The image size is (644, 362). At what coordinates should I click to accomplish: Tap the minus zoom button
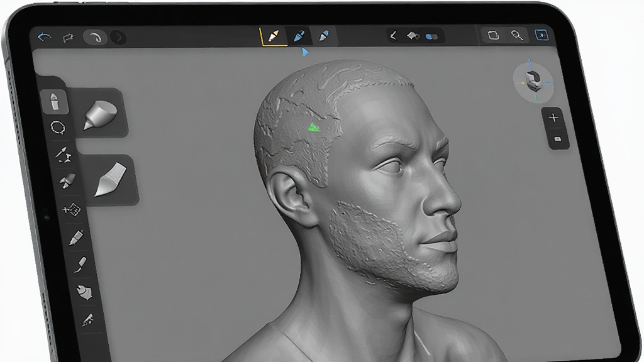(x=557, y=139)
